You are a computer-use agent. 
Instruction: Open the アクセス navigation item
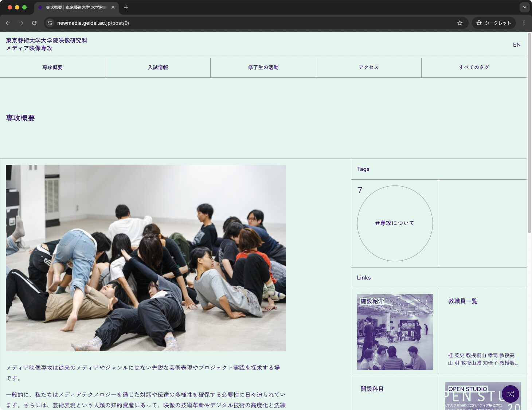tap(368, 67)
